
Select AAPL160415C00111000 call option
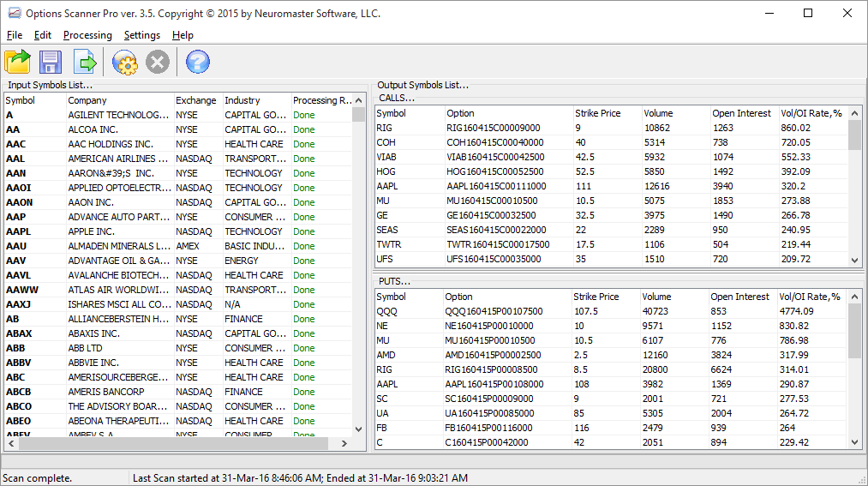tap(496, 186)
